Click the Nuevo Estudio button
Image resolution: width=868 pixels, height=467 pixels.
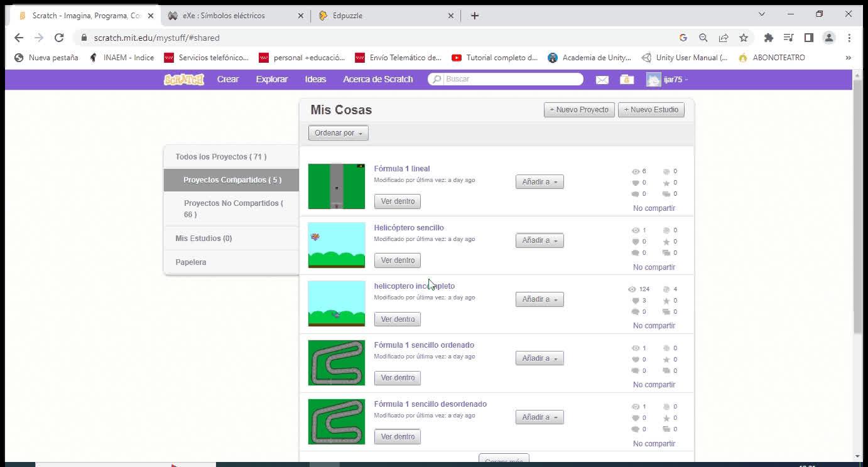pyautogui.click(x=651, y=110)
